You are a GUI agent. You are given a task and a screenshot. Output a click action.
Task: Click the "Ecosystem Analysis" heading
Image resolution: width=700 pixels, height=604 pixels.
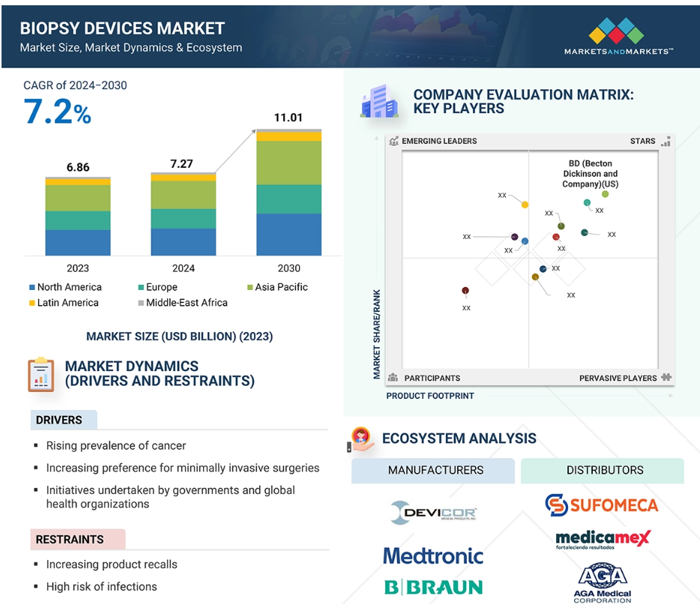459,438
